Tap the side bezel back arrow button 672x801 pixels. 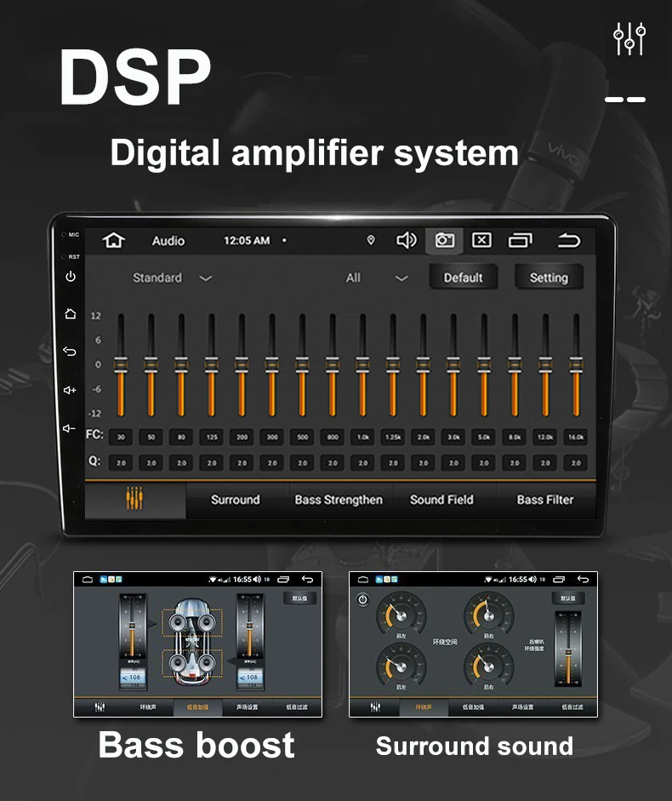pyautogui.click(x=70, y=351)
